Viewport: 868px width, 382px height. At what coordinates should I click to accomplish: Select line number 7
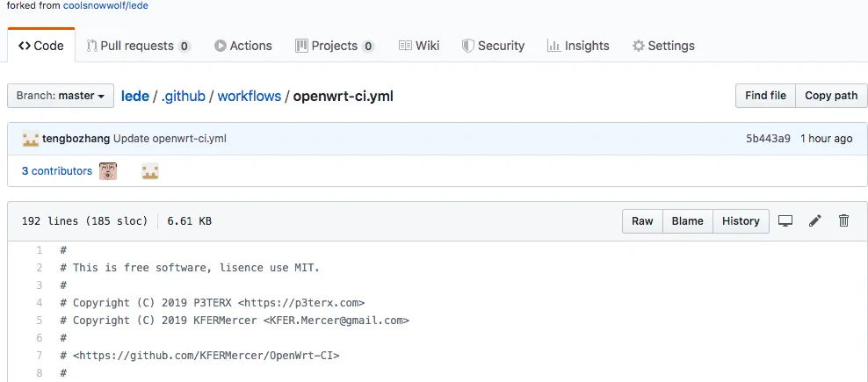tap(40, 356)
